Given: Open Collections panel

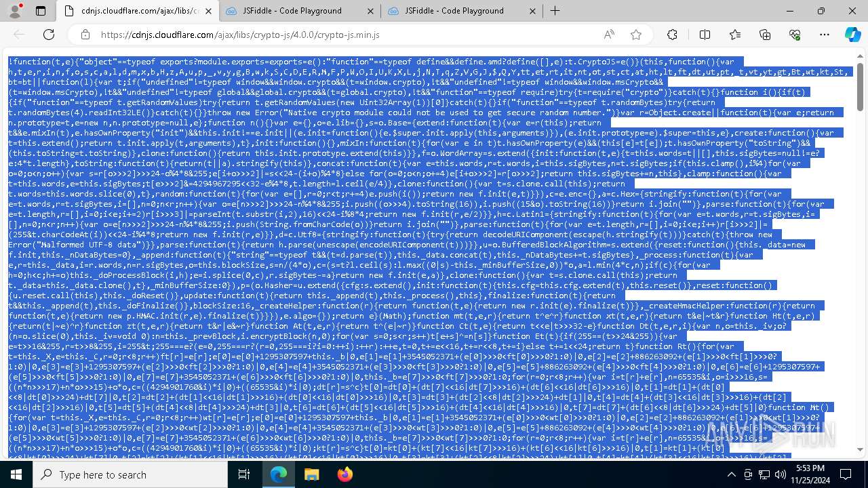Looking at the screenshot, I should 765,35.
